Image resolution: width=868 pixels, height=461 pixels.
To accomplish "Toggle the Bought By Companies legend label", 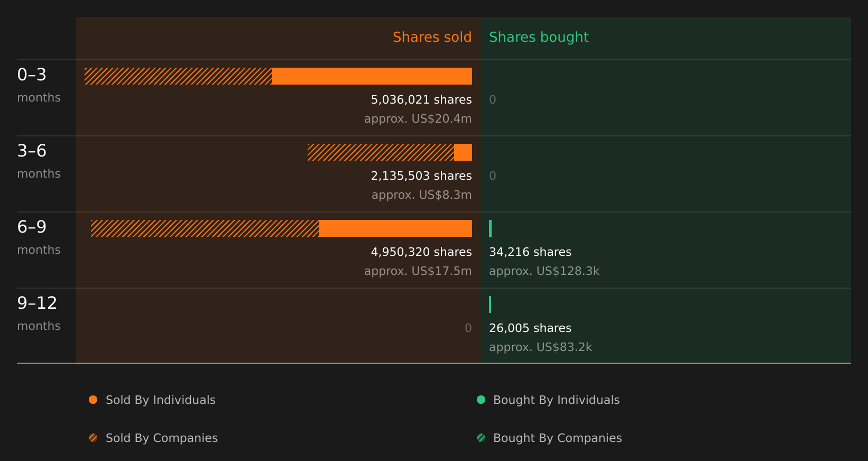I will tap(557, 438).
